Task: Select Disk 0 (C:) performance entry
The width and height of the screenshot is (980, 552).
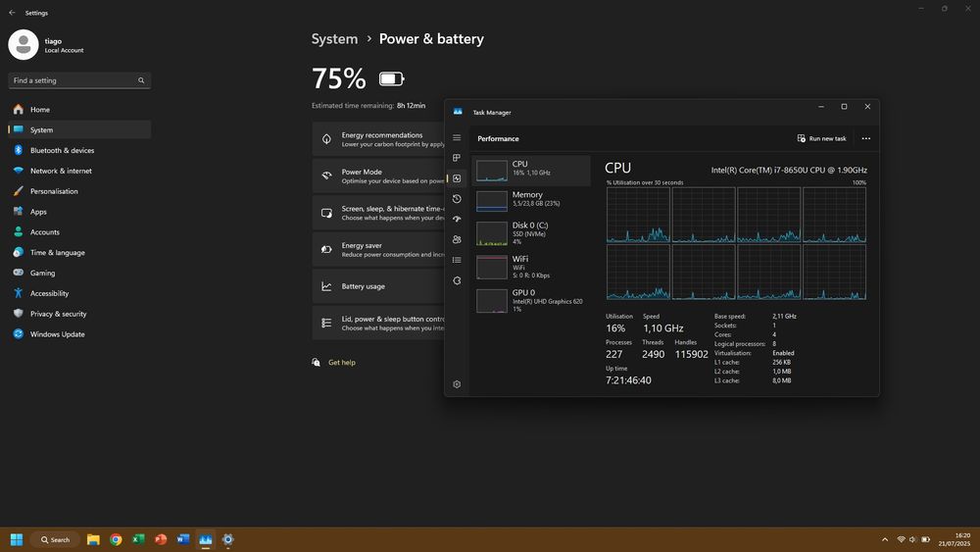Action: click(531, 233)
